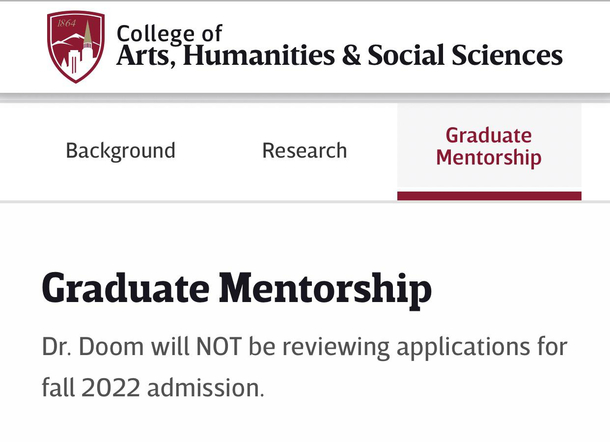Select the Graduate Mentorship tab
610x442 pixels.
coord(489,147)
